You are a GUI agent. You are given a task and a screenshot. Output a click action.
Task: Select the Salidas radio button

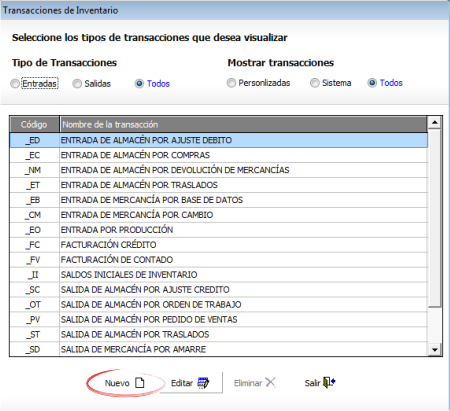(77, 83)
